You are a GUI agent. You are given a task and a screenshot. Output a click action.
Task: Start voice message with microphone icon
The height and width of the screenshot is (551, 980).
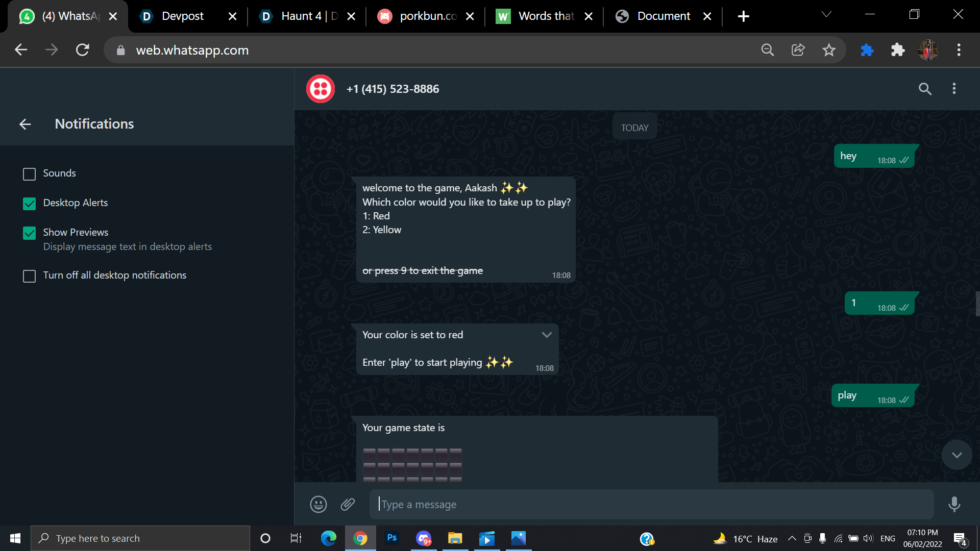(x=954, y=505)
